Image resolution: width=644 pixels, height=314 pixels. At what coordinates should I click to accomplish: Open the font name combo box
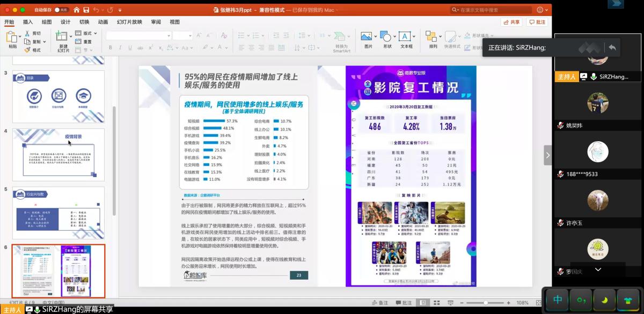pyautogui.click(x=137, y=35)
